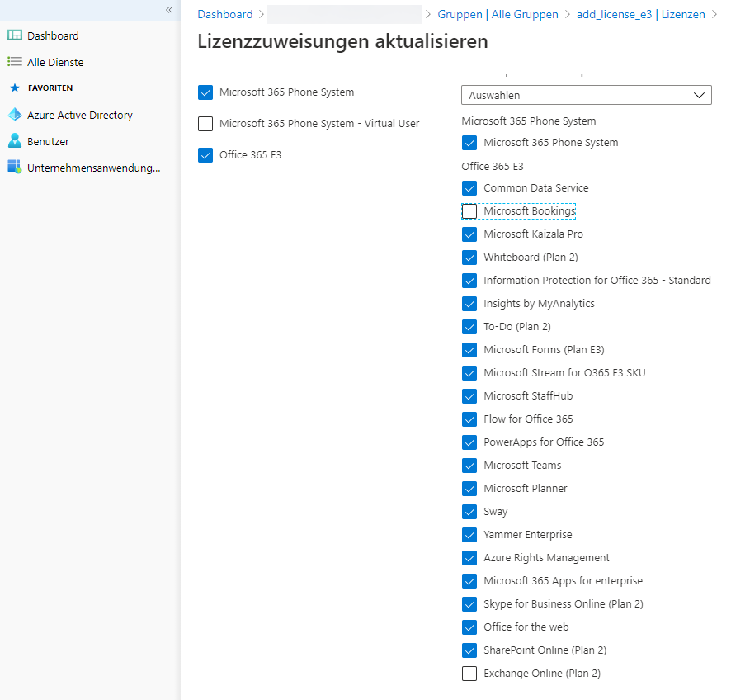Uncheck Microsoft Forms (Plan E3)
This screenshot has width=731, height=700.
coord(469,350)
